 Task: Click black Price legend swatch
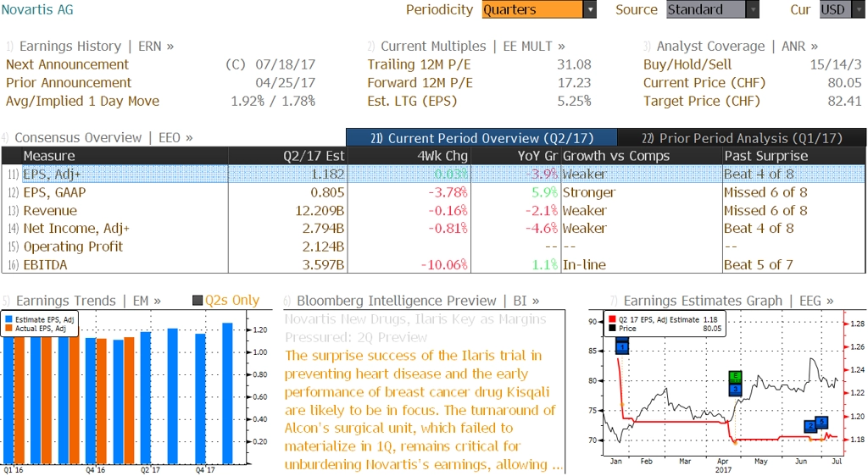pos(612,329)
